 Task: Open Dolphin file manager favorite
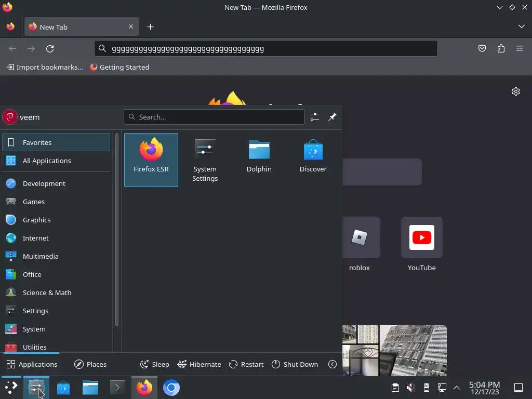[259, 160]
